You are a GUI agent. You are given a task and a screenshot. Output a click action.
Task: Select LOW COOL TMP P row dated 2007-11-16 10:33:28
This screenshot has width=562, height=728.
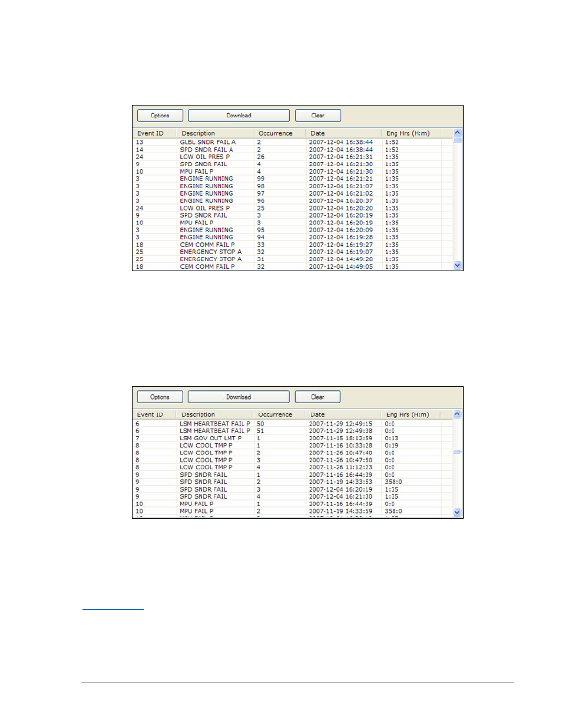coord(293,446)
